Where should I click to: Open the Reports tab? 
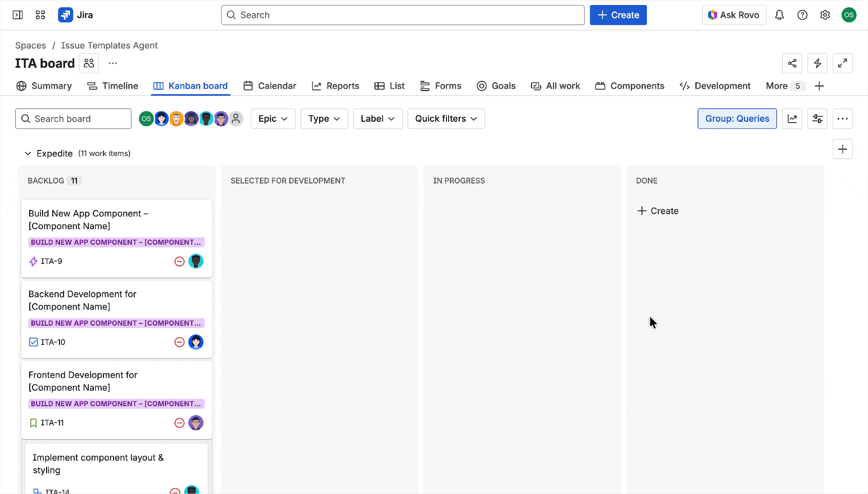pos(336,86)
